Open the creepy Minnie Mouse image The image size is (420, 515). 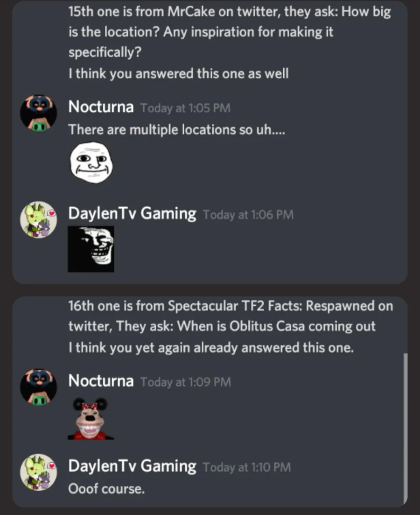point(91,418)
